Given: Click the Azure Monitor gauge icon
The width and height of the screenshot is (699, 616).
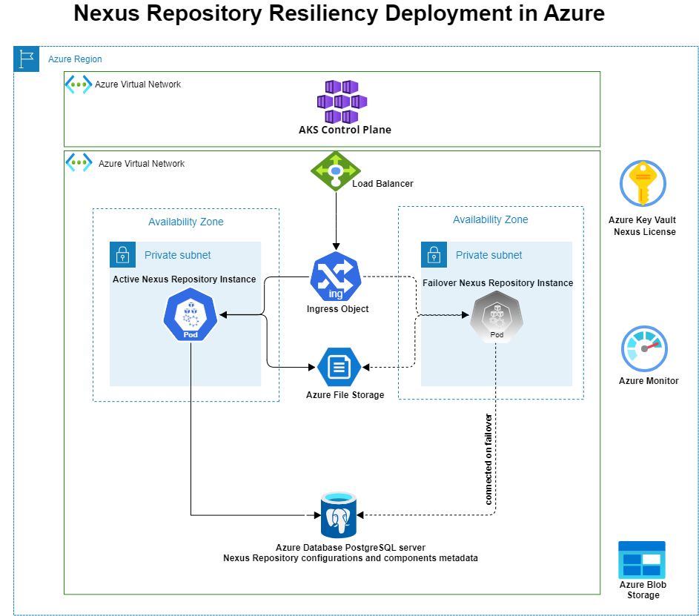Looking at the screenshot, I should tap(644, 348).
